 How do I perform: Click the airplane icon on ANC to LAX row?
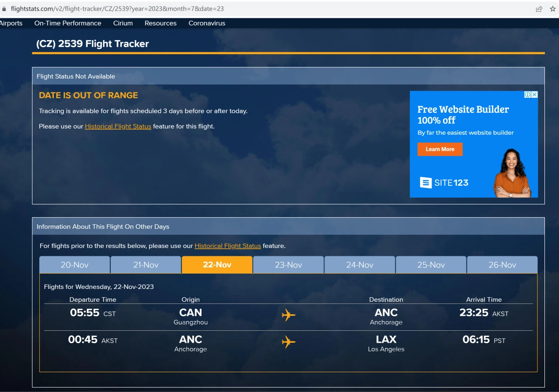tap(288, 342)
